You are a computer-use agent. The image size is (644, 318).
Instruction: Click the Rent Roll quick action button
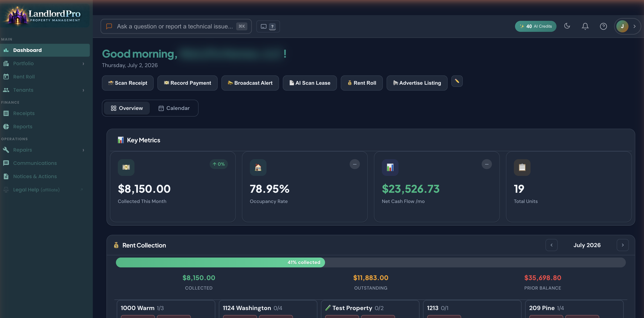362,83
